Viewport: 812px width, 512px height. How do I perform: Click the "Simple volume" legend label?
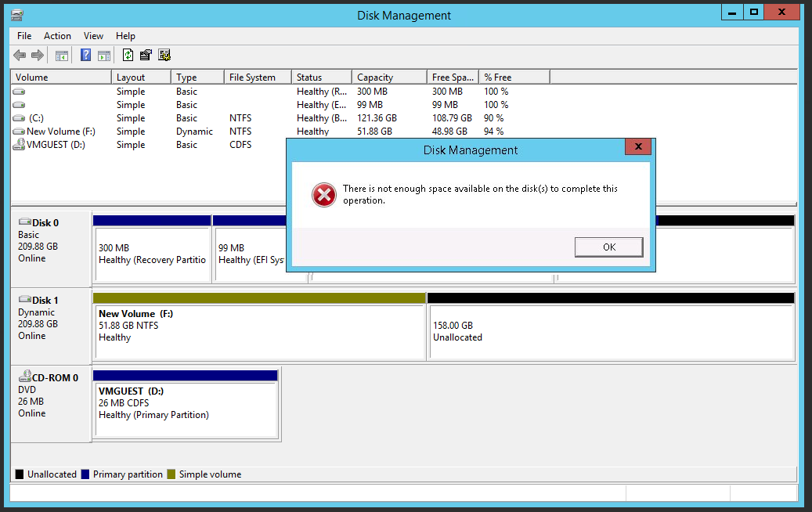pos(211,474)
